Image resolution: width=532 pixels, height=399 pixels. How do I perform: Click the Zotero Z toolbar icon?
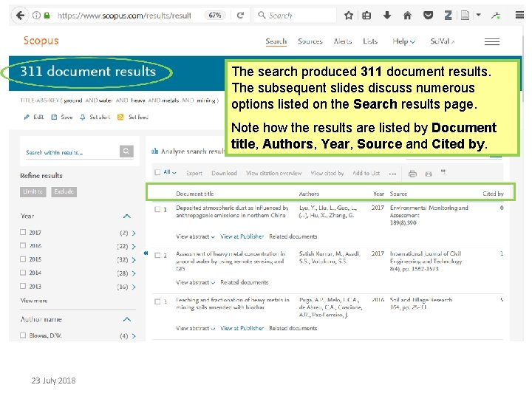click(x=449, y=16)
